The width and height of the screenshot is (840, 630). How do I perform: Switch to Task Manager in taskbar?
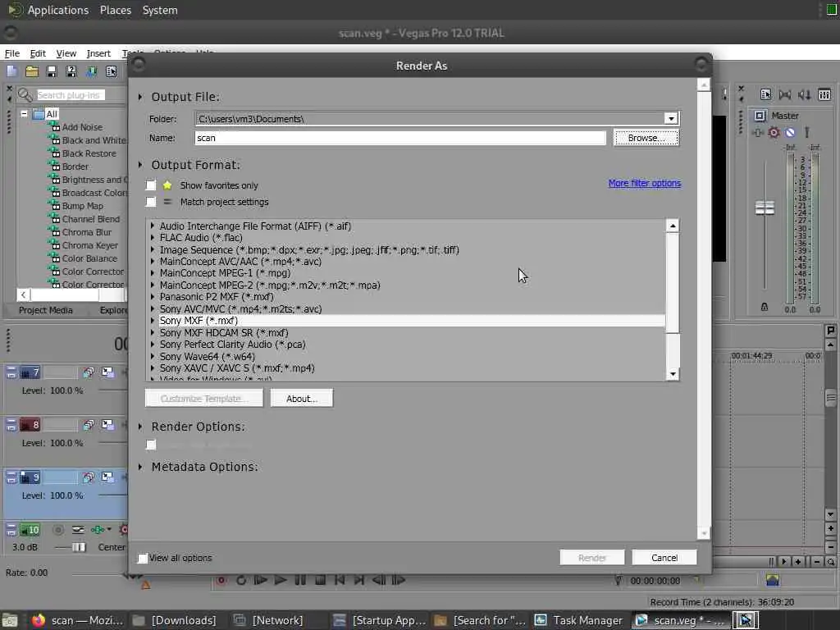580,620
